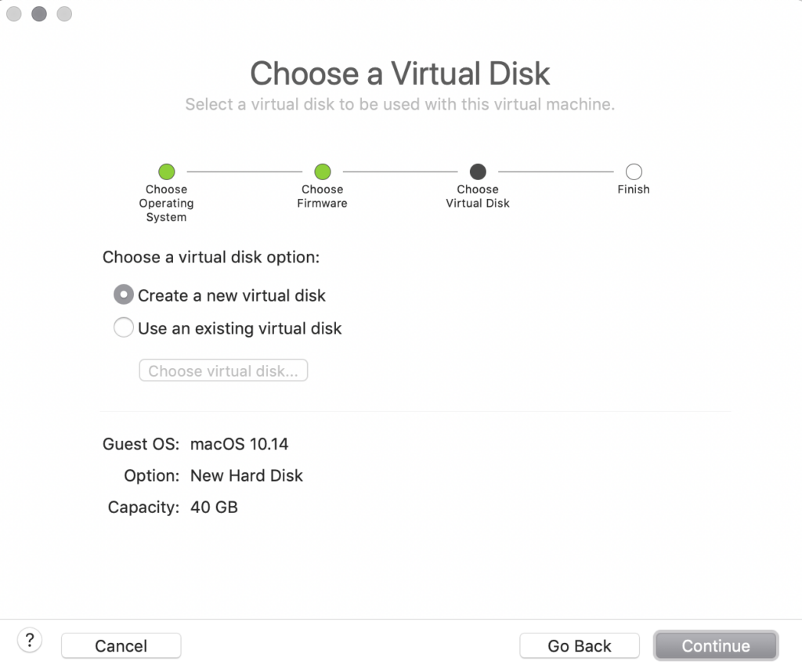Click the New Hard Disk option value
This screenshot has height=672, width=802.
(x=246, y=475)
